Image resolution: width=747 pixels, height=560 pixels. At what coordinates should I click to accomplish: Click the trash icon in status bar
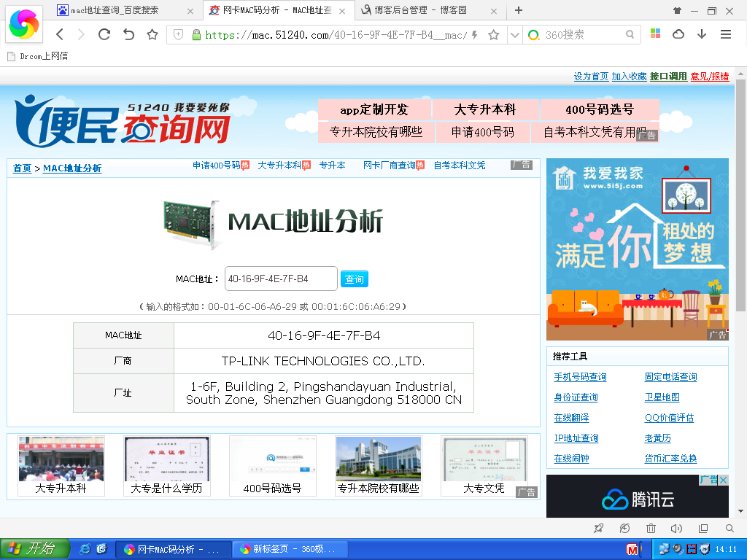tap(651, 528)
